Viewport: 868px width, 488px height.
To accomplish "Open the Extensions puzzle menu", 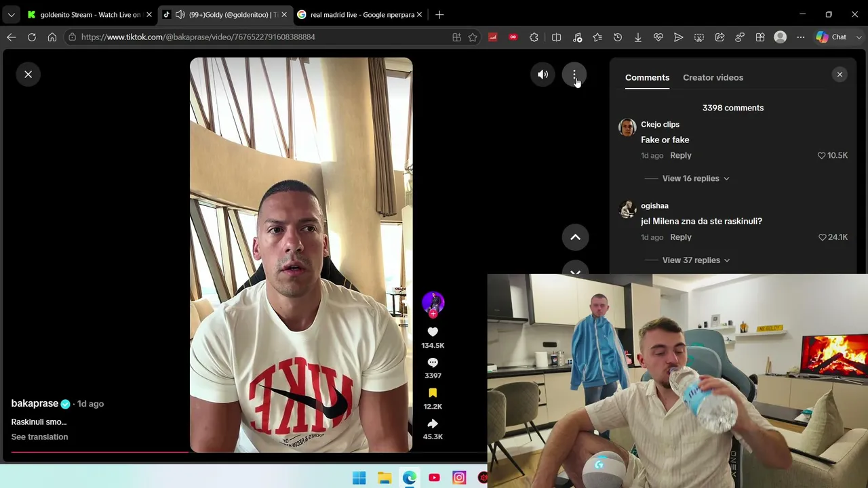I will [x=534, y=37].
